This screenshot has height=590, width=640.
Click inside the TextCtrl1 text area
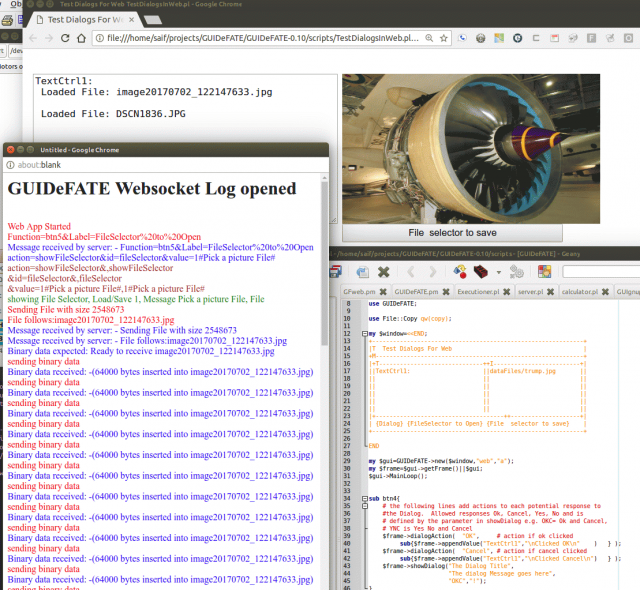[x=185, y=149]
